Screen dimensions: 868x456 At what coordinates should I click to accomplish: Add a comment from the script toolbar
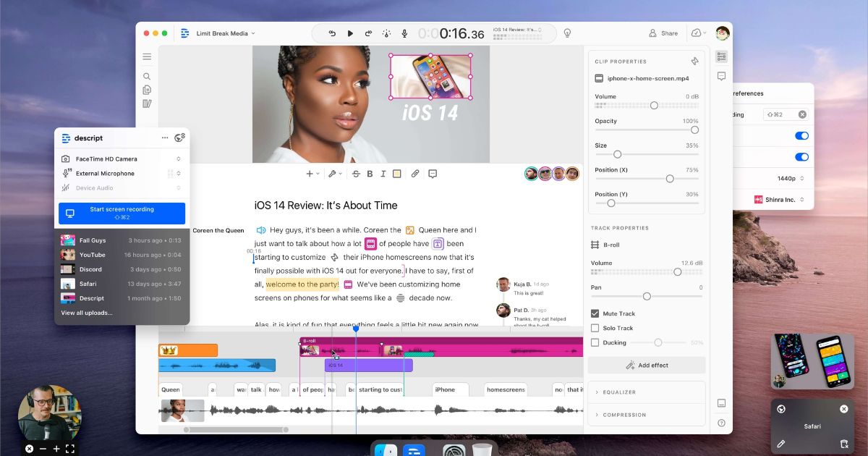(x=433, y=174)
